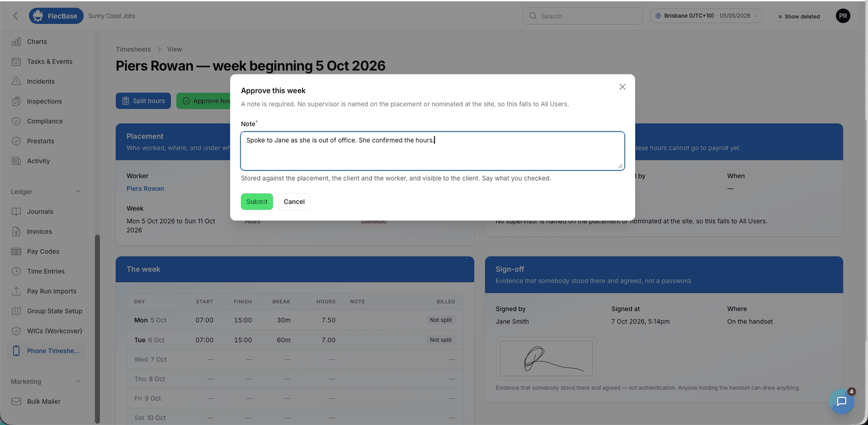Image resolution: width=868 pixels, height=425 pixels.
Task: Click the FlecBase logo button
Action: (56, 16)
